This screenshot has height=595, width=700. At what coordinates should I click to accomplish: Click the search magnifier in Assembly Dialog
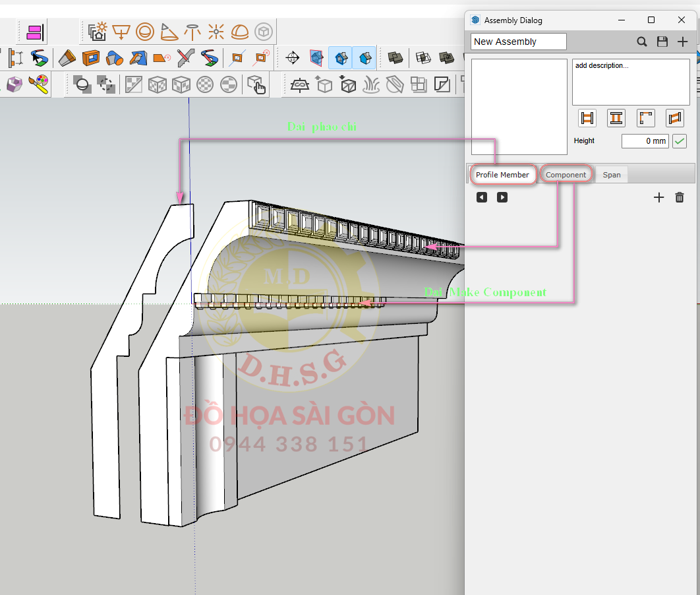[641, 42]
